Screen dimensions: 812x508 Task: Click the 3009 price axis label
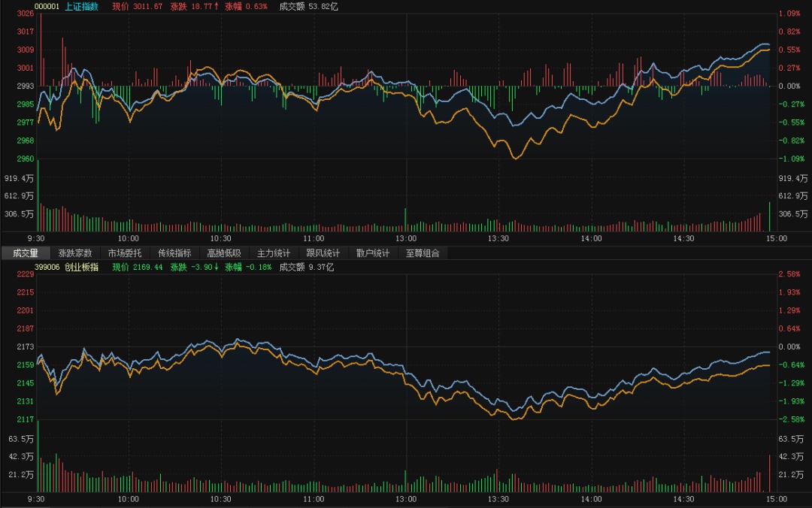pyautogui.click(x=26, y=50)
